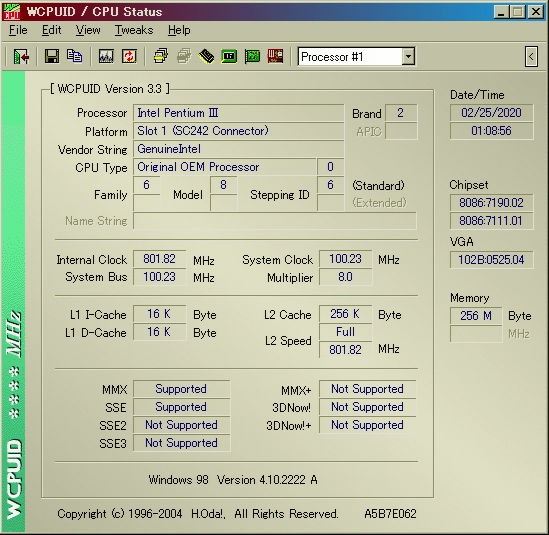
Task: Click the A5B7E062 code in the footer
Action: [x=390, y=514]
